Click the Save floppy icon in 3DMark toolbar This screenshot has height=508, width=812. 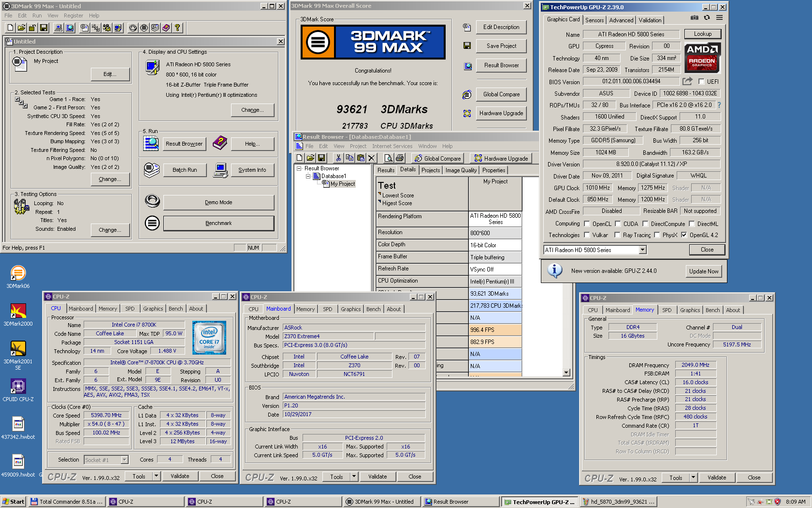[x=44, y=28]
